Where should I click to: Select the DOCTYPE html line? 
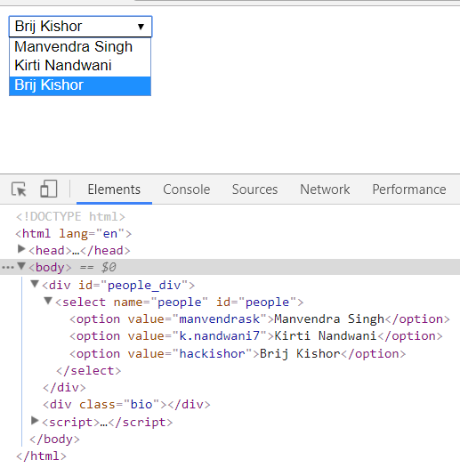click(70, 217)
